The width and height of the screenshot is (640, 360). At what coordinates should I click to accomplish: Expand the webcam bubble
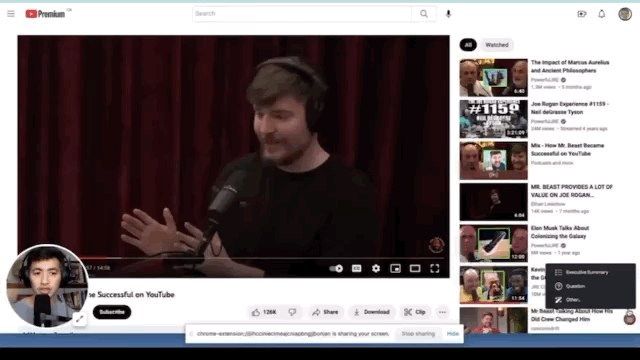(x=80, y=319)
